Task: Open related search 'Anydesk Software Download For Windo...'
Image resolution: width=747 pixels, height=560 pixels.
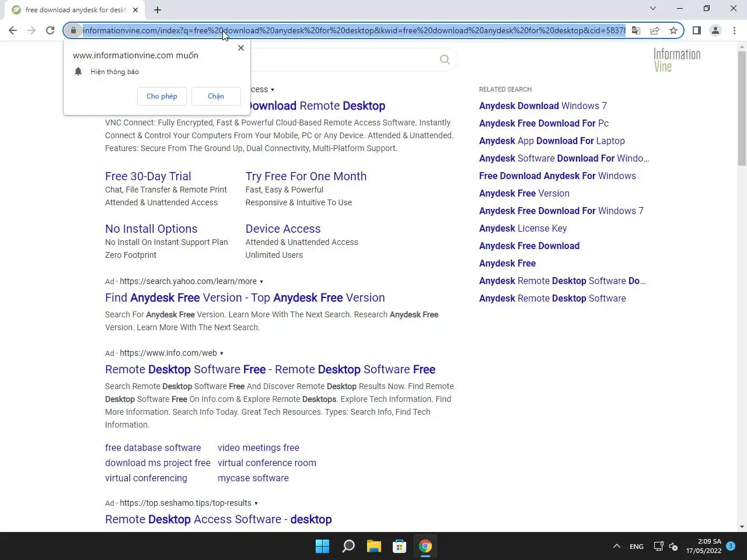Action: 564,158
